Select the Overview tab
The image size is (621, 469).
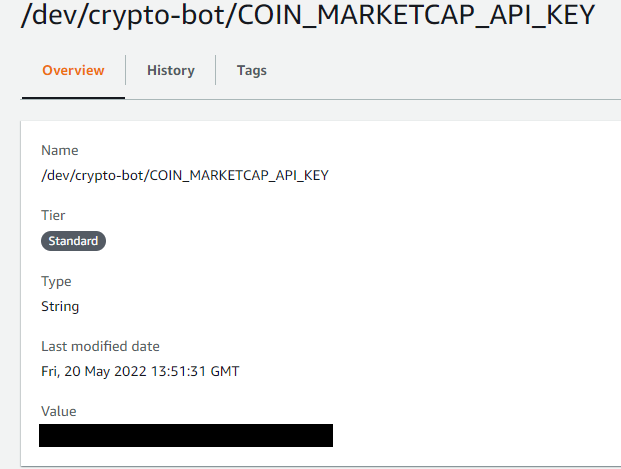click(x=73, y=70)
